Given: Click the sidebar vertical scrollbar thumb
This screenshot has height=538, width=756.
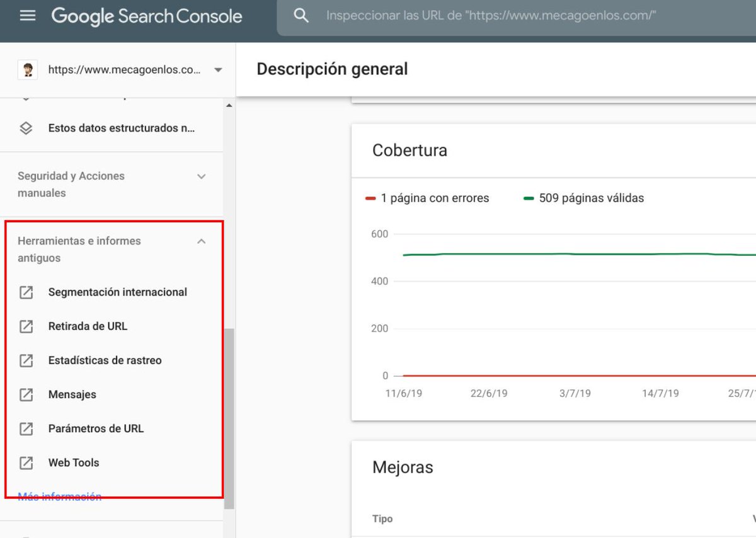Looking at the screenshot, I should click(229, 418).
